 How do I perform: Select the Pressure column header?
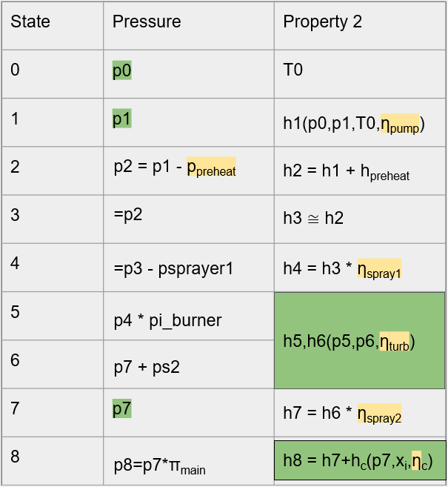click(189, 25)
